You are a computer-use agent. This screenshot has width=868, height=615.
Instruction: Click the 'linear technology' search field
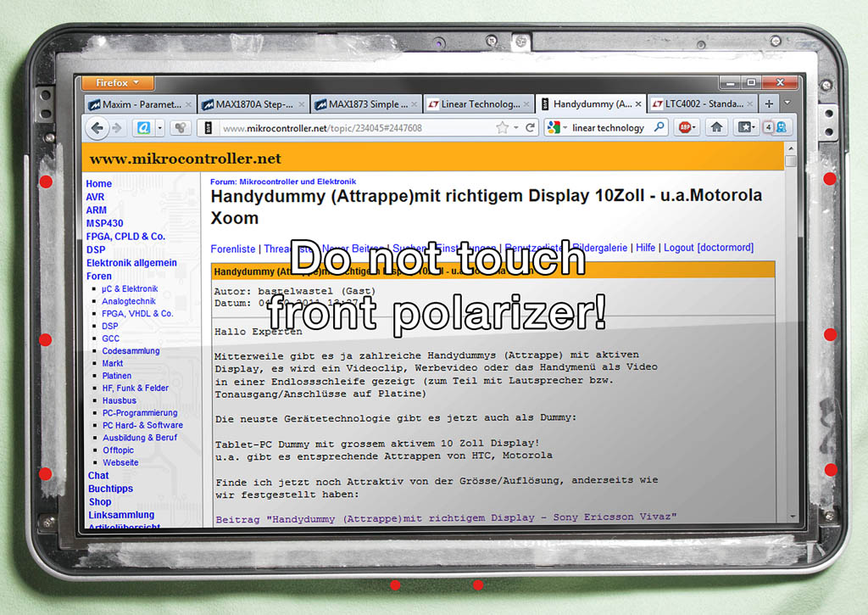click(x=609, y=128)
